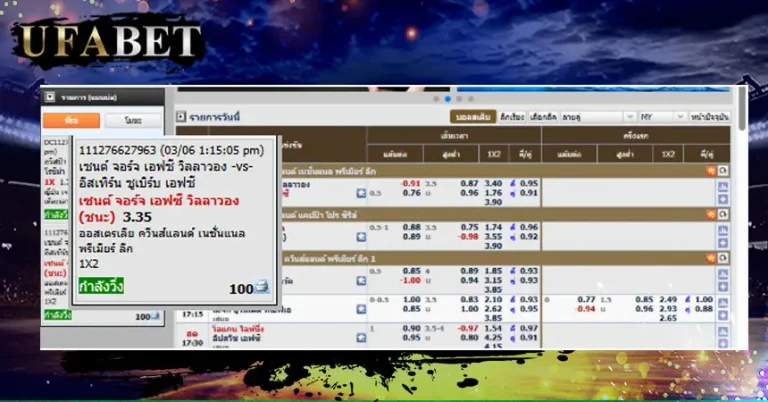
Task: Click 1X2 home odds 3.40
Action: tap(493, 184)
